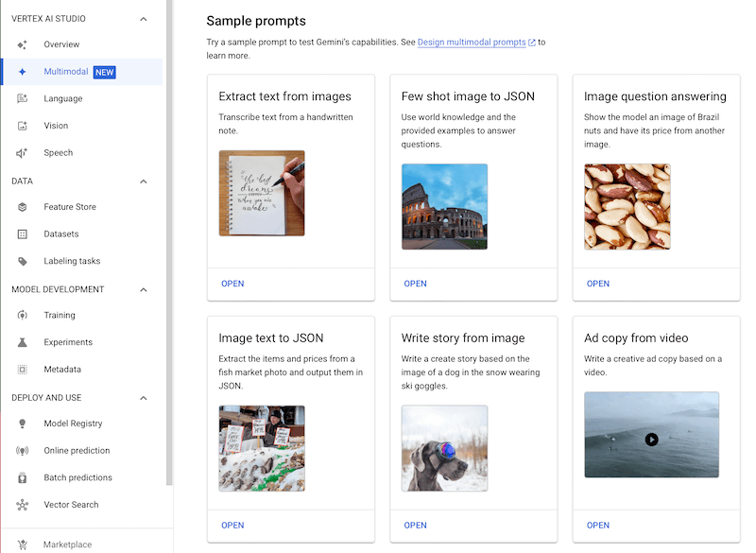Go to Batch predictions page
This screenshot has height=553, width=756.
77,477
